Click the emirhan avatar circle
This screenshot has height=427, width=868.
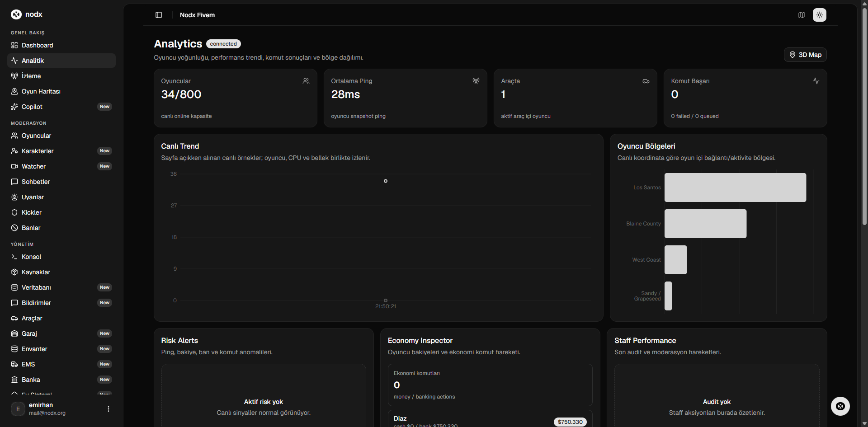[x=18, y=409]
